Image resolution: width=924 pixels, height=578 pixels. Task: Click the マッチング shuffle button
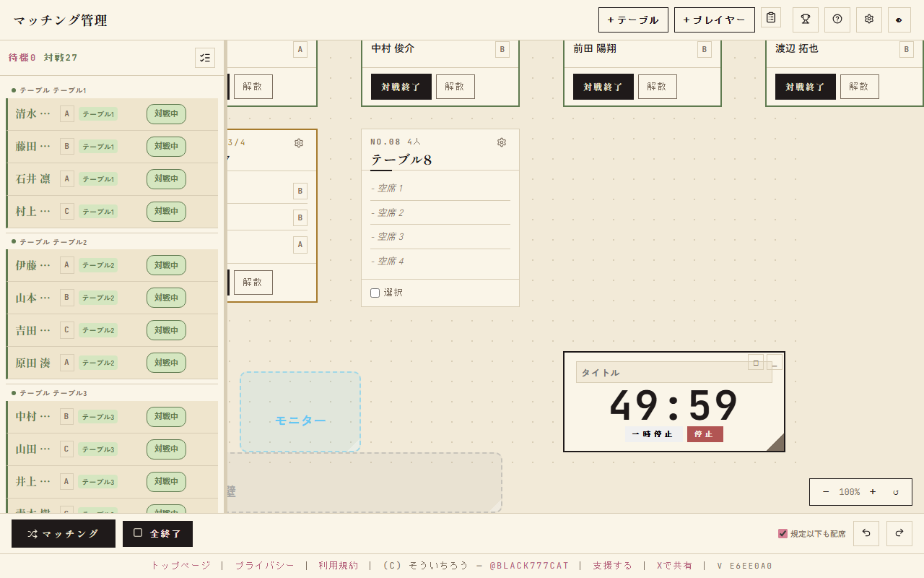[64, 534]
